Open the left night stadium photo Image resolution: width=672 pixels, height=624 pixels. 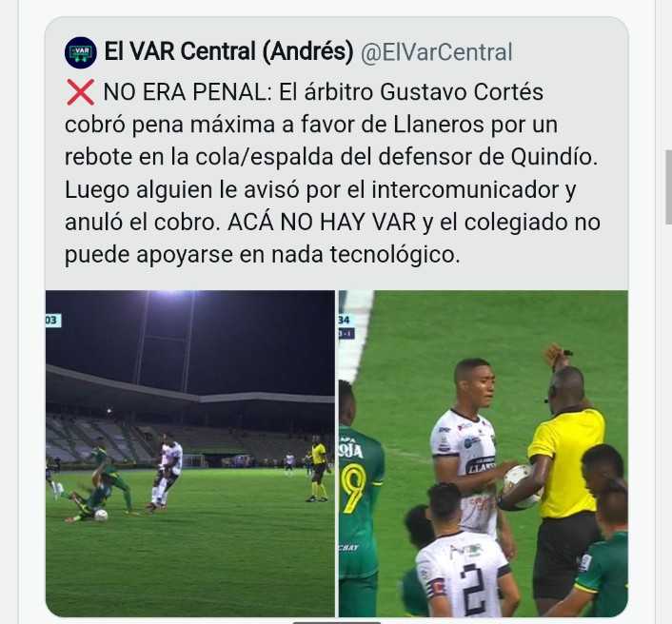[190, 453]
